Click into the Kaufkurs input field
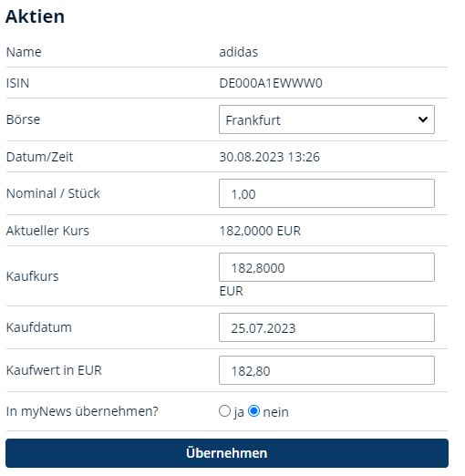The height and width of the screenshot is (476, 465). (326, 267)
